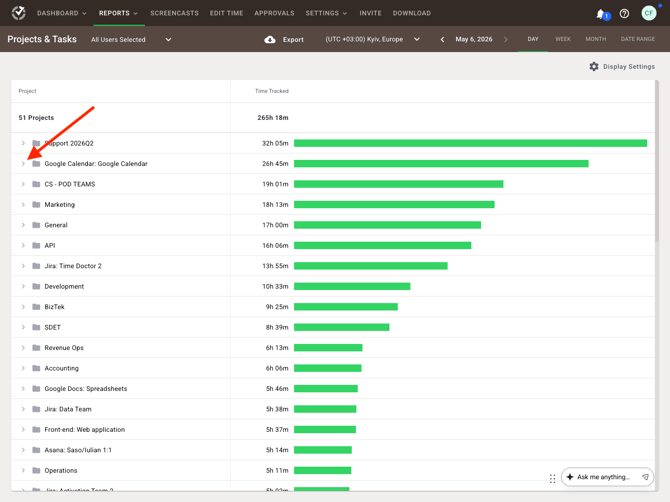
Task: Go to the previous day arrow
Action: (x=442, y=39)
